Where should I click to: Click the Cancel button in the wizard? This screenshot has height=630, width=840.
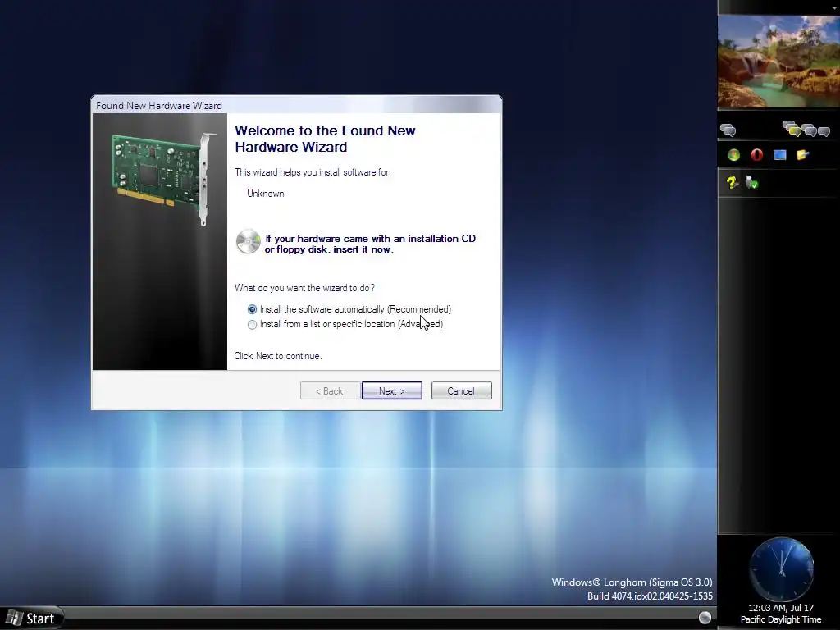(461, 391)
